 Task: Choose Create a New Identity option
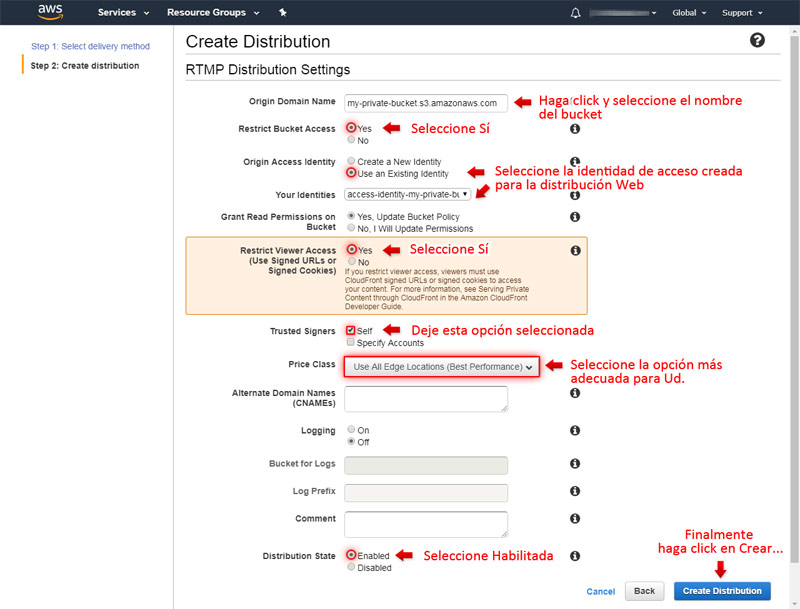[x=351, y=161]
